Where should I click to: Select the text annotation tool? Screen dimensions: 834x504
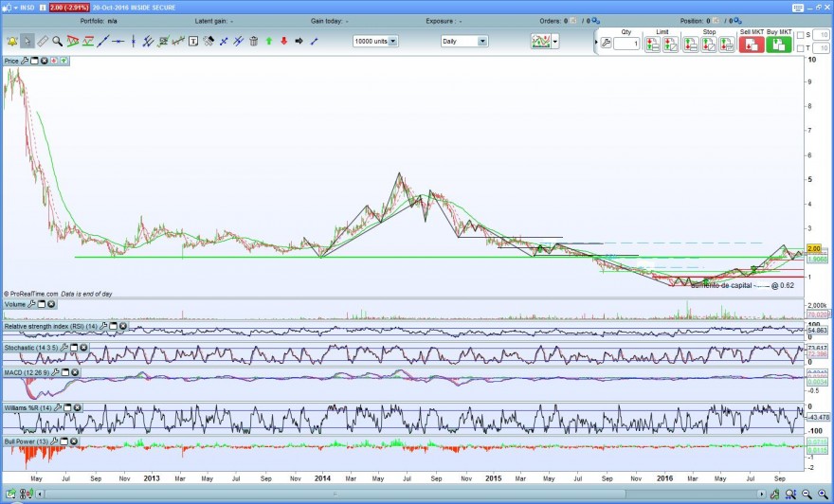pyautogui.click(x=193, y=41)
